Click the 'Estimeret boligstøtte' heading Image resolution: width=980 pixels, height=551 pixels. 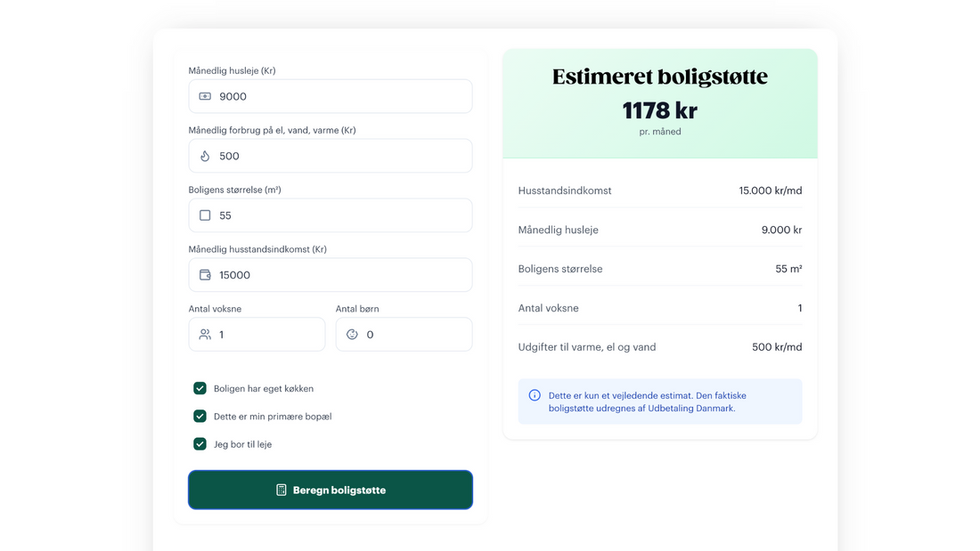659,77
